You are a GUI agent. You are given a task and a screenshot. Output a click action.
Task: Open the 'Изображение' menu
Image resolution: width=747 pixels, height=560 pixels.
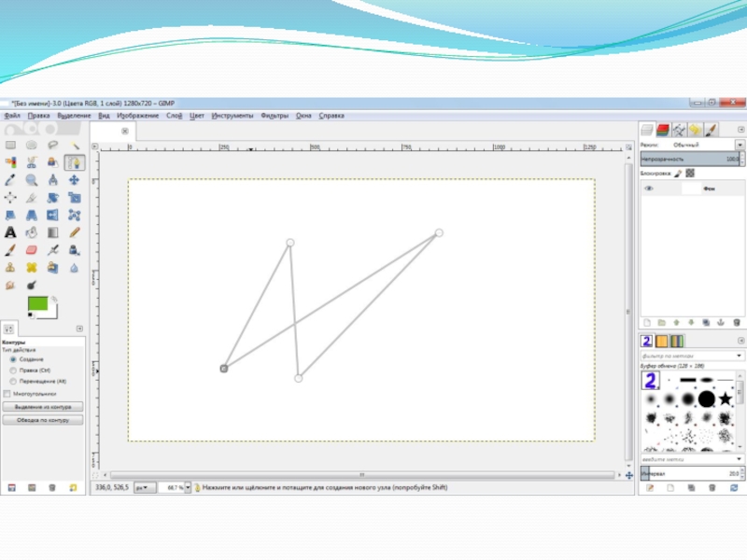[x=136, y=116]
